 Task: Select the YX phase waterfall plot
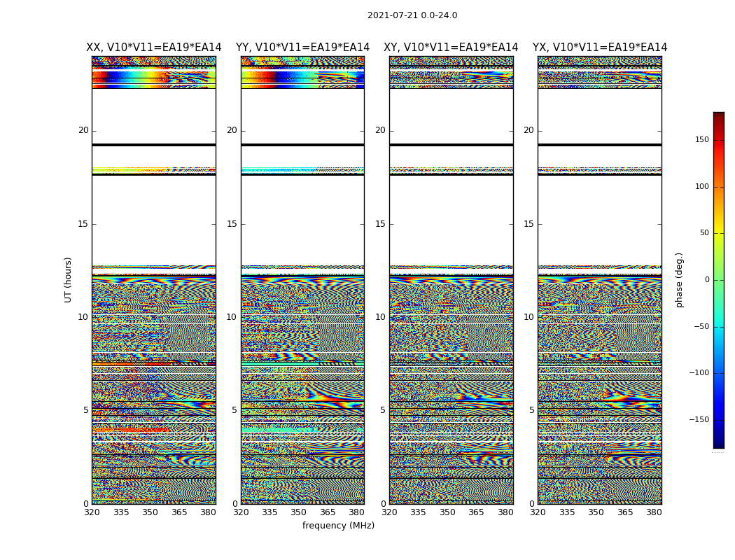(600, 280)
